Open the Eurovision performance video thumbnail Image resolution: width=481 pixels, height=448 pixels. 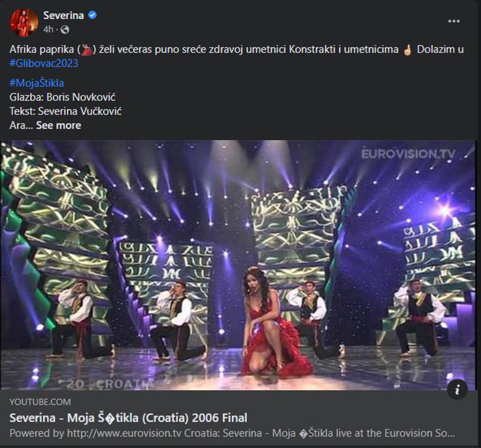click(x=239, y=265)
